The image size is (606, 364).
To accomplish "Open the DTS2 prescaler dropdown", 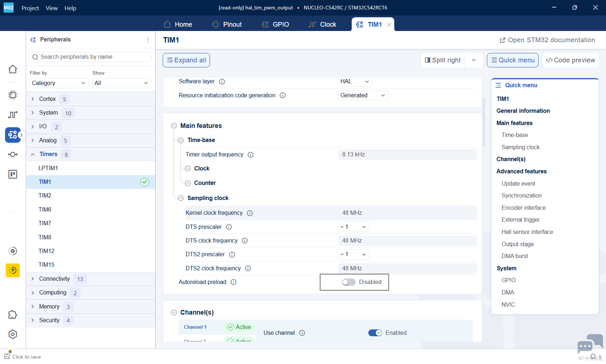I will coord(353,254).
